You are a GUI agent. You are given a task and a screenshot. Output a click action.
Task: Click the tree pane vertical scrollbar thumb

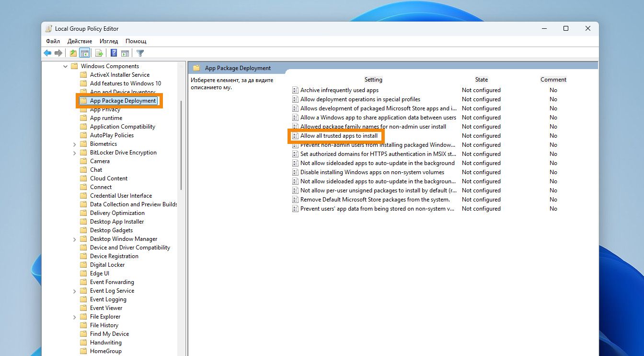coord(181,145)
